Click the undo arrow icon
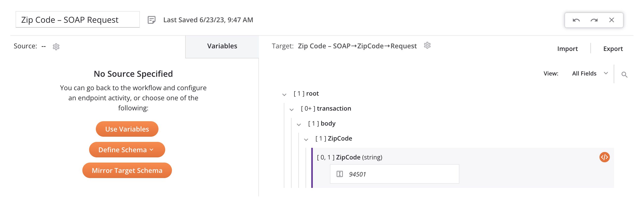 point(576,20)
